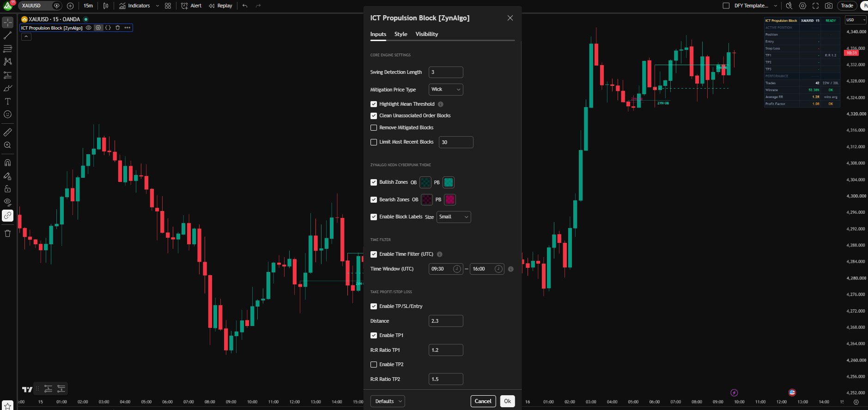
Task: Take a chart snapshot with camera icon
Action: [x=829, y=6]
